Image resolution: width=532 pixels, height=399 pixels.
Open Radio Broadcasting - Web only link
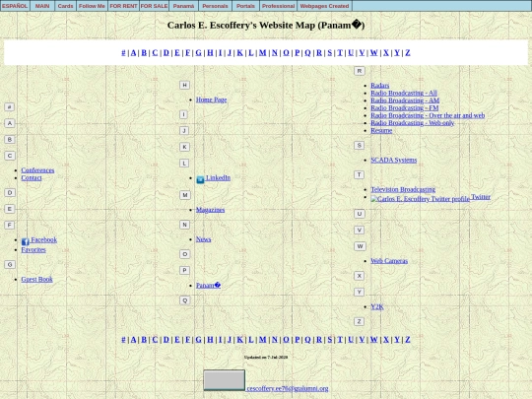click(412, 123)
